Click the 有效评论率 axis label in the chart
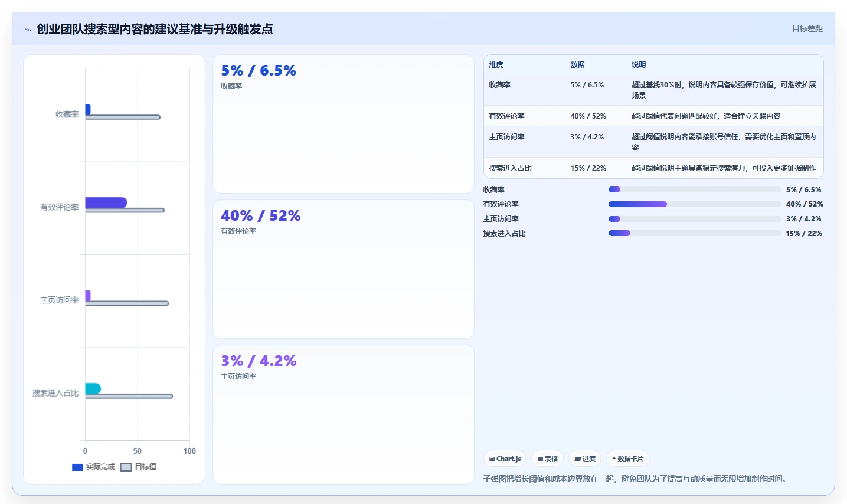 click(59, 207)
